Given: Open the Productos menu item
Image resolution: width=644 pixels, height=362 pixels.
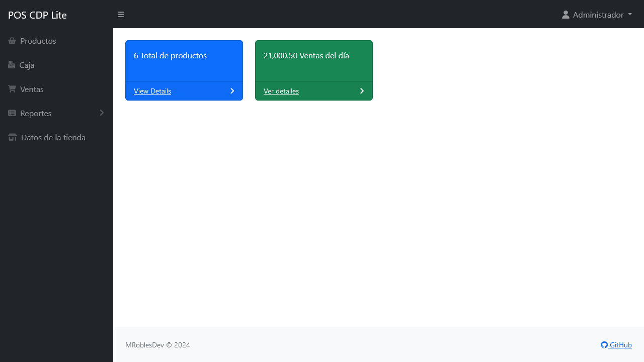Looking at the screenshot, I should click(x=38, y=41).
